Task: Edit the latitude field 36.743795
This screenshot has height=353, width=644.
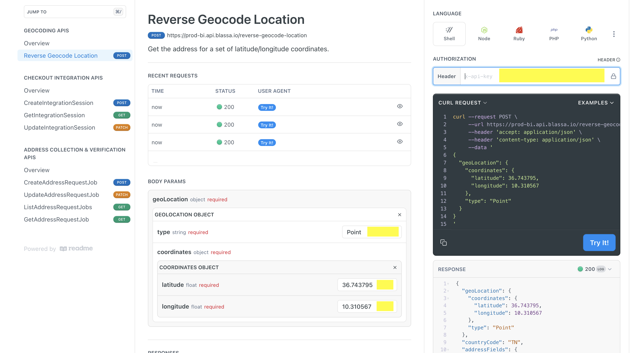Action: coord(367,285)
